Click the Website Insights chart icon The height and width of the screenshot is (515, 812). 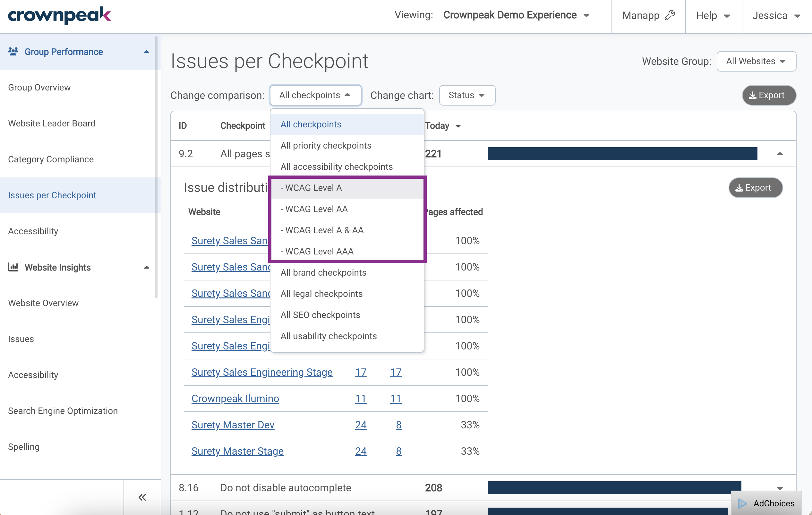[13, 267]
